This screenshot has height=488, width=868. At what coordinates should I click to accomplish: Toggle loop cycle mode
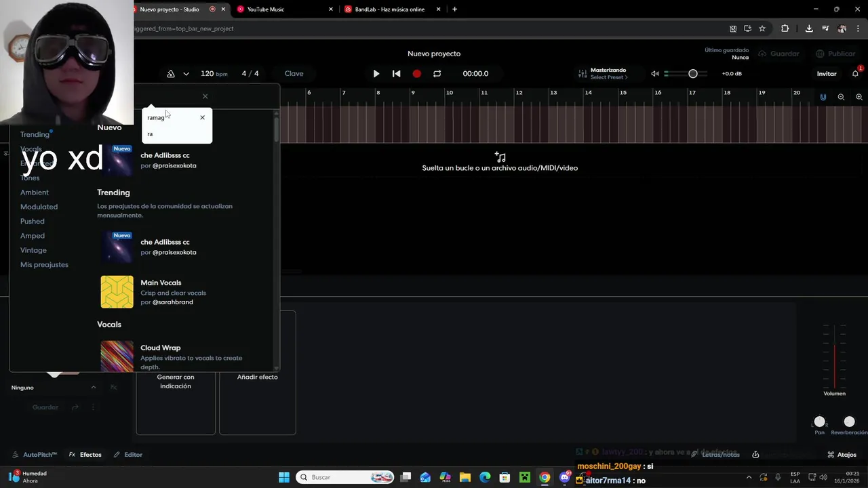[x=437, y=74]
